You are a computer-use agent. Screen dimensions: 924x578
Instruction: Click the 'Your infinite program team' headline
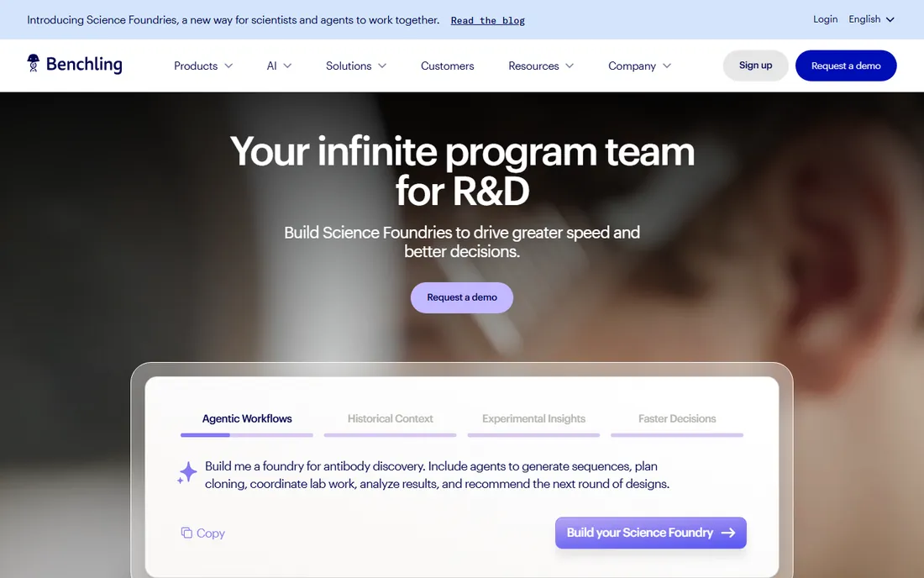tap(462, 171)
